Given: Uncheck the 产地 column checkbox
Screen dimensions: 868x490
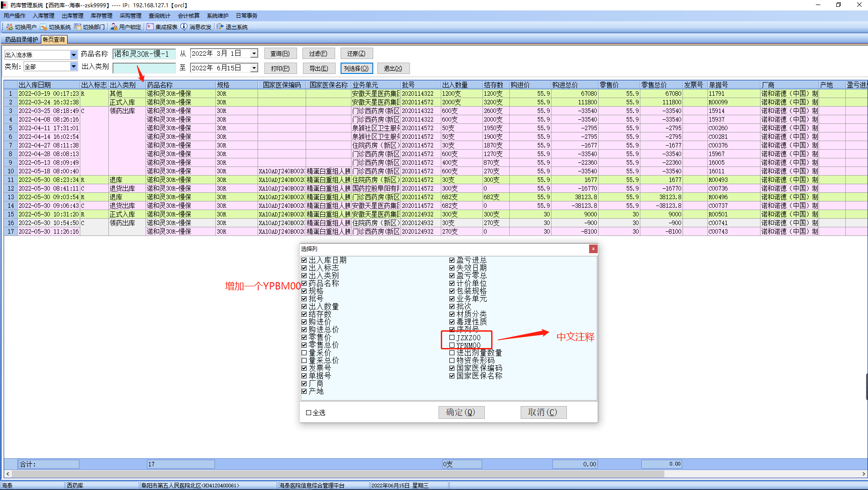Looking at the screenshot, I should 304,392.
